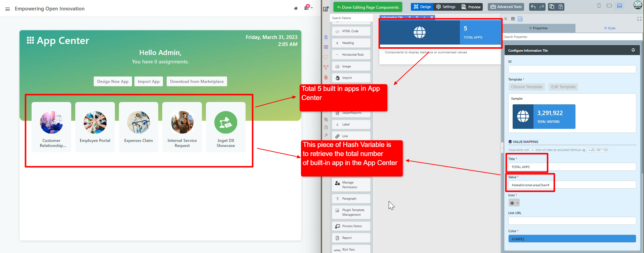This screenshot has width=644, height=253.
Task: Focus the Search Palette field
Action: coord(351,18)
